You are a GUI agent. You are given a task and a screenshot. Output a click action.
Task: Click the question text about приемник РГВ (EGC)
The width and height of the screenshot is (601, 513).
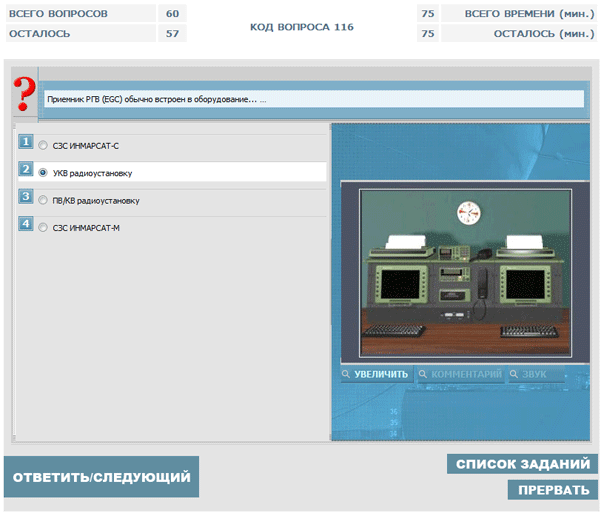[156, 99]
